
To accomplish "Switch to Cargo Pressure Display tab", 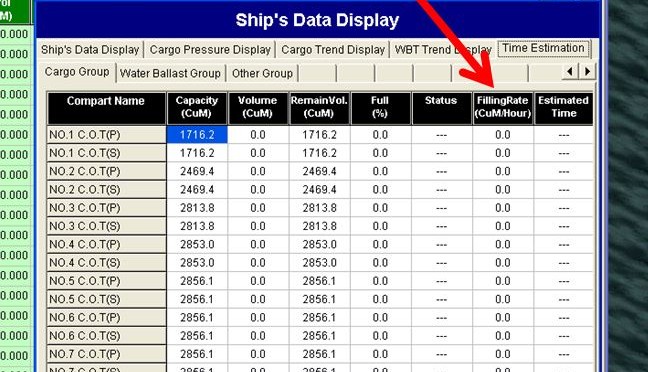I will [x=210, y=50].
